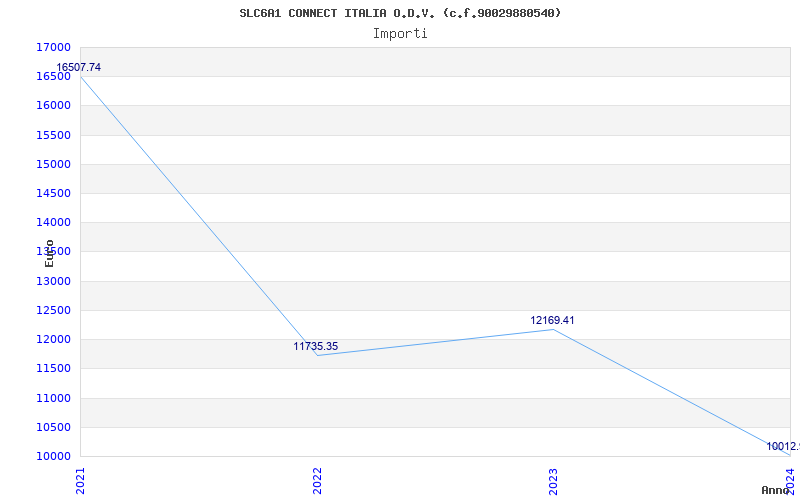
Task: Click the 2022 x-axis label
Action: [x=317, y=481]
